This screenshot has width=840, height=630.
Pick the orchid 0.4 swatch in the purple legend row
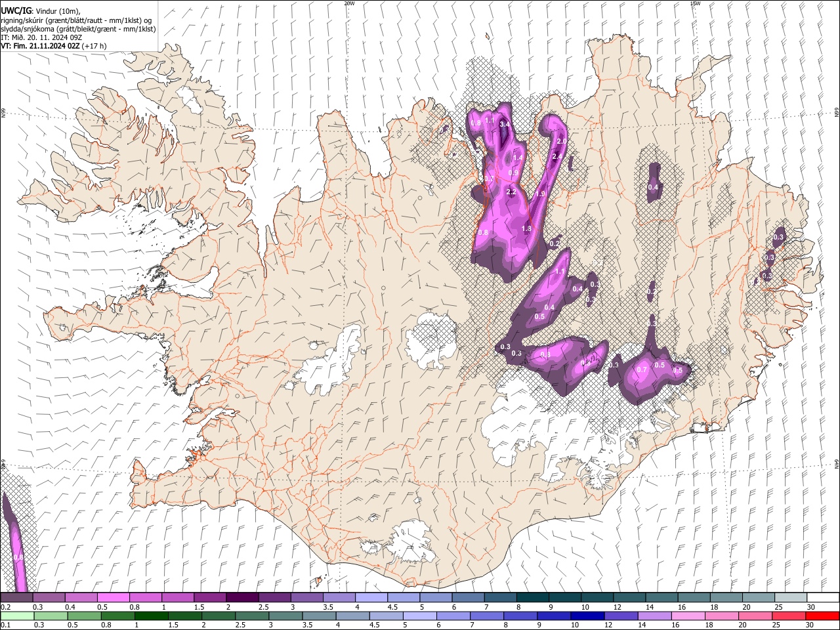pos(81,598)
